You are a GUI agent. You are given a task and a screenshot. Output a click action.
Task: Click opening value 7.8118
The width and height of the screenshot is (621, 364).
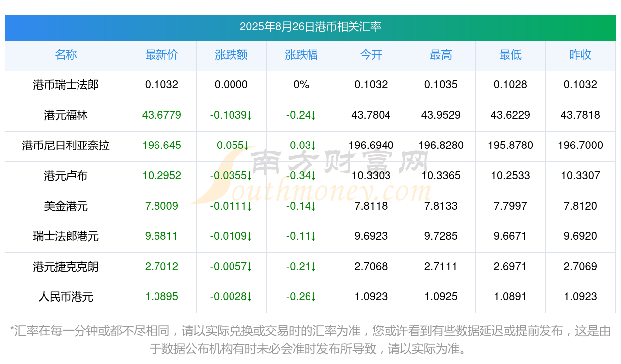coord(371,206)
